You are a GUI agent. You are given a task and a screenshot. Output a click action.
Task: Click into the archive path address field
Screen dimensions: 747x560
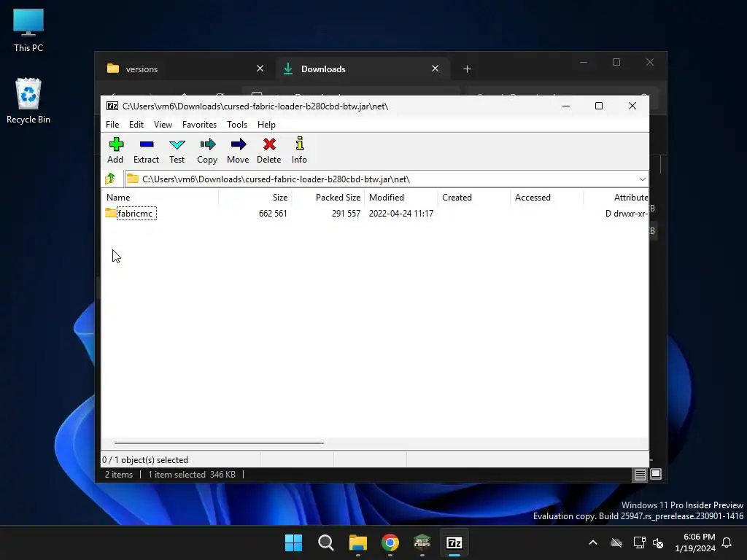tap(381, 179)
